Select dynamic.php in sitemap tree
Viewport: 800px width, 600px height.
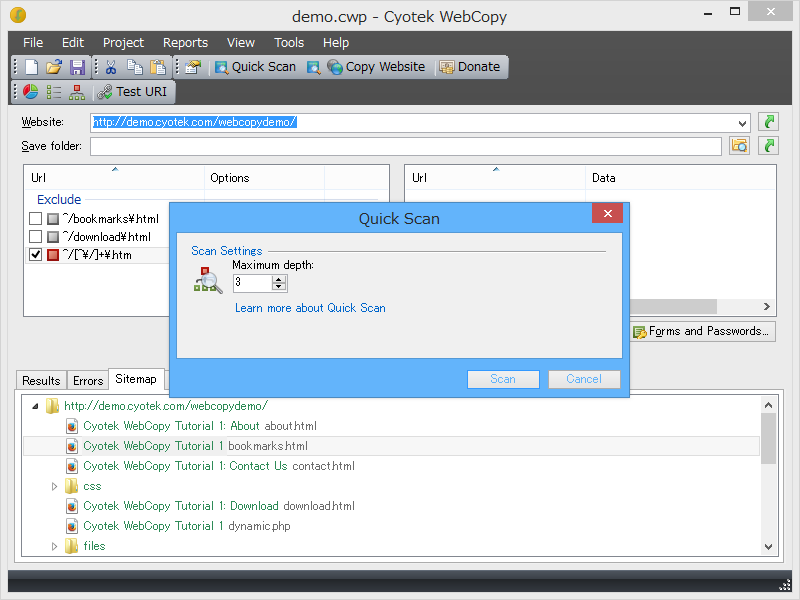click(178, 526)
